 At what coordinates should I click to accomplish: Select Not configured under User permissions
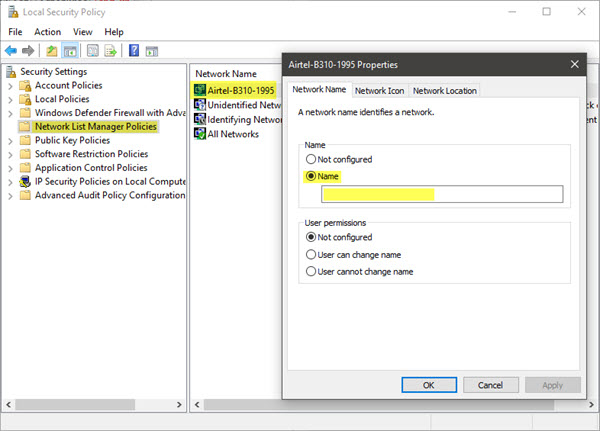tap(311, 237)
